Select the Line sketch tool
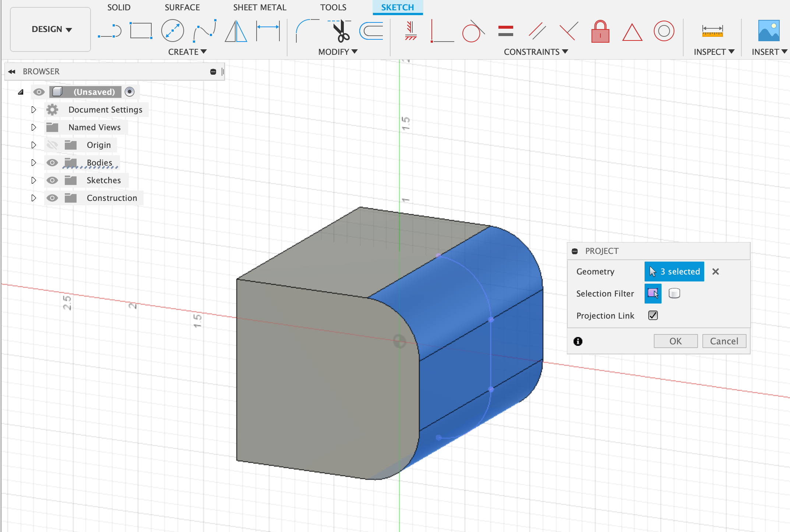Viewport: 790px width, 532px height. point(110,31)
